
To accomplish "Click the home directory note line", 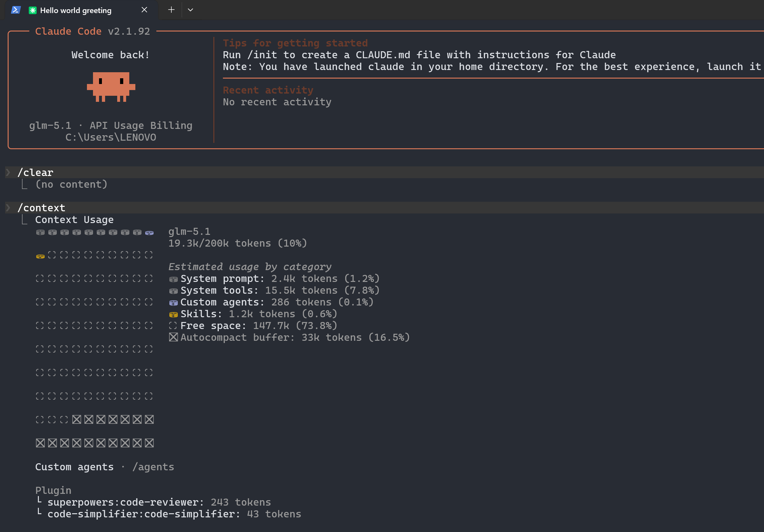I will [x=492, y=66].
